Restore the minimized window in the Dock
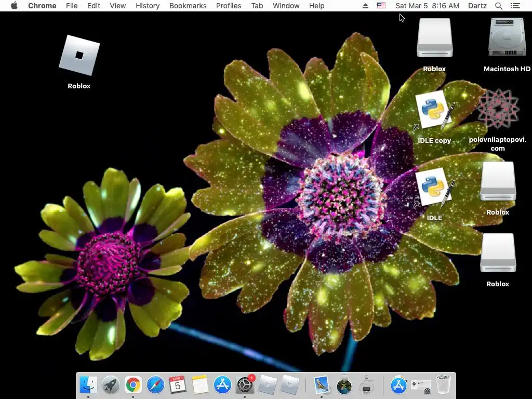The height and width of the screenshot is (399, 532). [x=421, y=386]
